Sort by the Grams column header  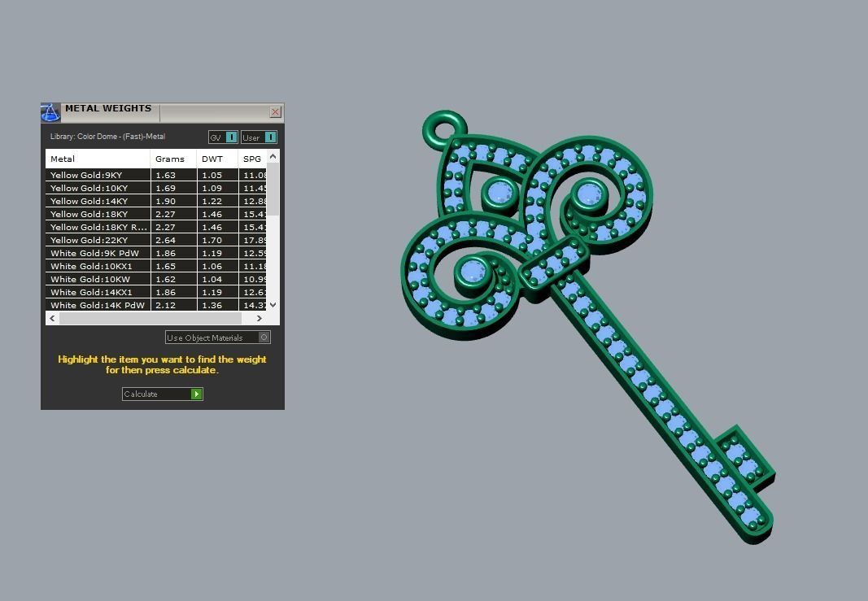(x=173, y=159)
